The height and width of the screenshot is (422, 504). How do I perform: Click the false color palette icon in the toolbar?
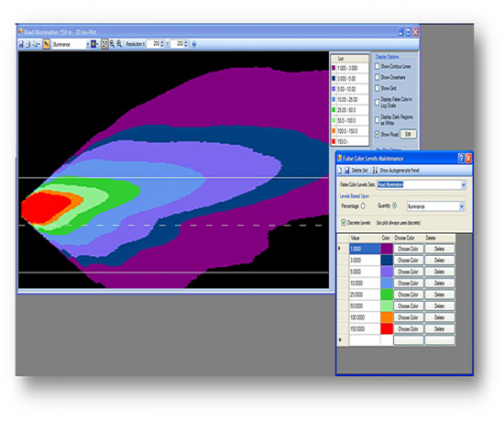[93, 44]
